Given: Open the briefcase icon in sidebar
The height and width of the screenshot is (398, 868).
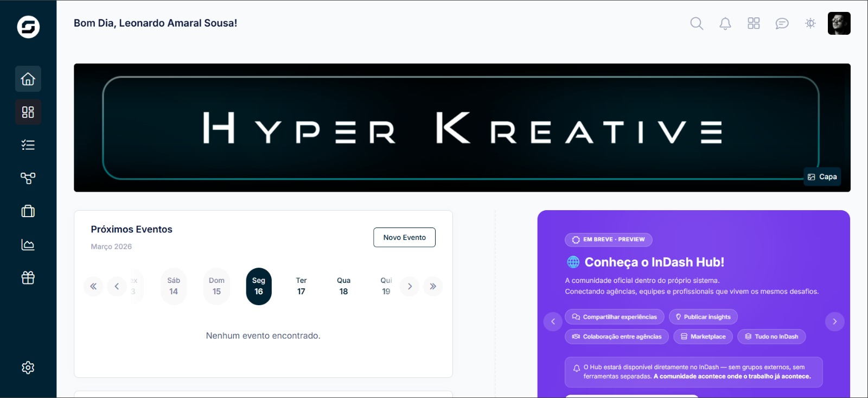Looking at the screenshot, I should (28, 211).
